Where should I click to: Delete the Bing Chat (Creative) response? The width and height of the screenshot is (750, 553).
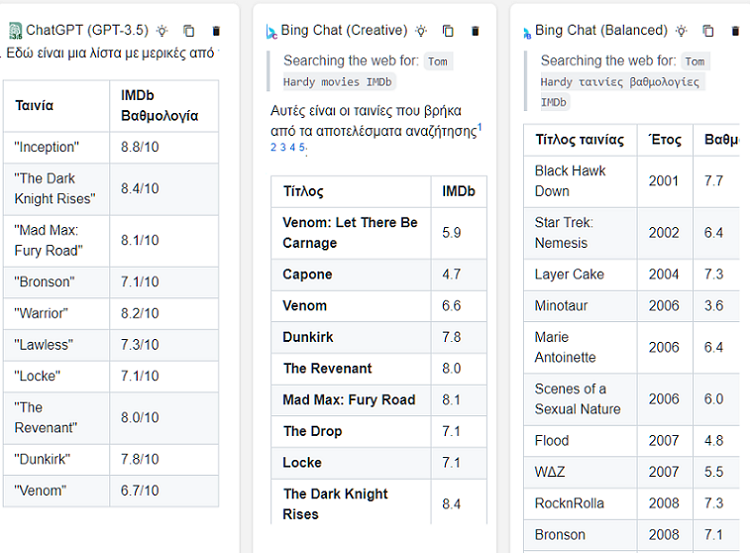[475, 31]
